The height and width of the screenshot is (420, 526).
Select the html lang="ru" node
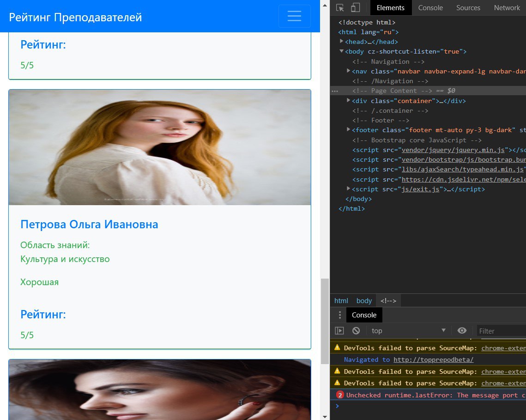click(369, 32)
